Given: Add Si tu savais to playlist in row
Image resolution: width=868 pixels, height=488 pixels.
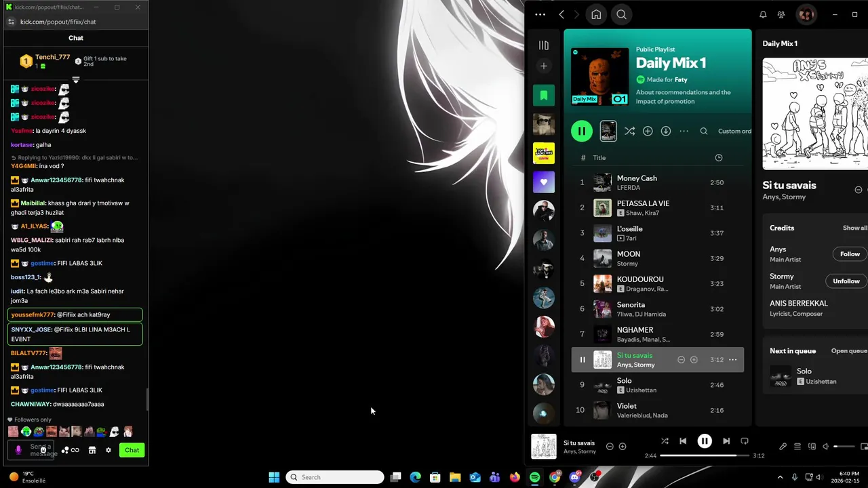Looking at the screenshot, I should click(694, 360).
